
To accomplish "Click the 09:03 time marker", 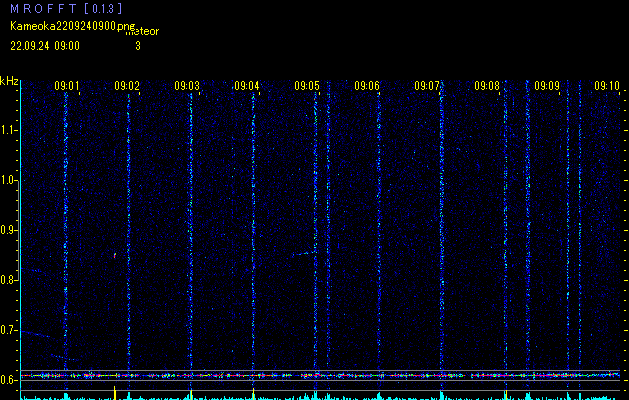I will (187, 86).
